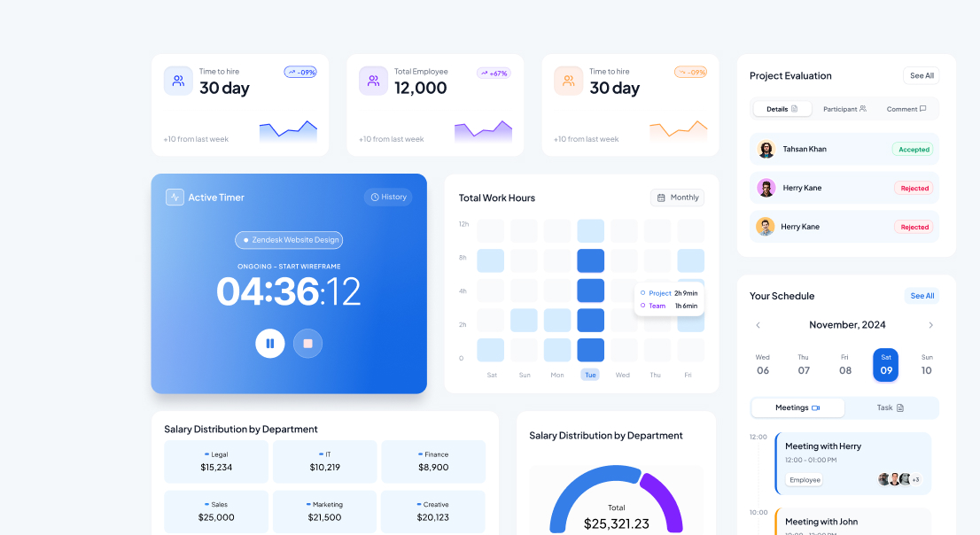Click avatar of first Herry Kane row

click(766, 188)
